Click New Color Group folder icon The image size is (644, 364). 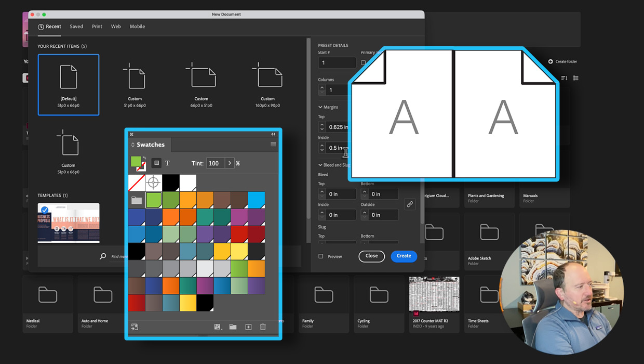pos(233,327)
